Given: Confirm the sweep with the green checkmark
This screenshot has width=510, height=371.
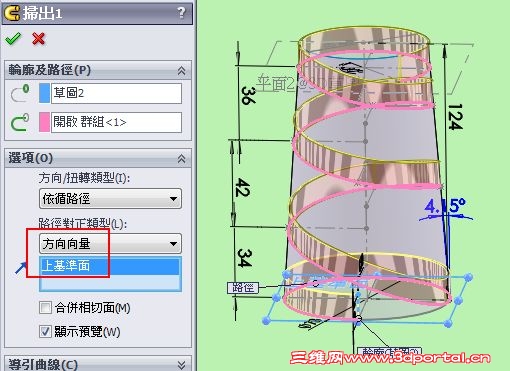Looking at the screenshot, I should click(13, 39).
